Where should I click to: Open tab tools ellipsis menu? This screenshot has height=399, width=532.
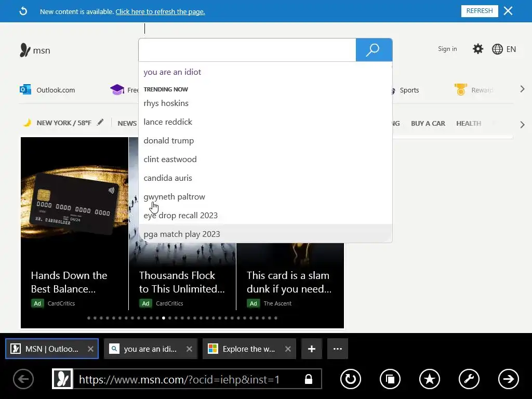pyautogui.click(x=338, y=349)
